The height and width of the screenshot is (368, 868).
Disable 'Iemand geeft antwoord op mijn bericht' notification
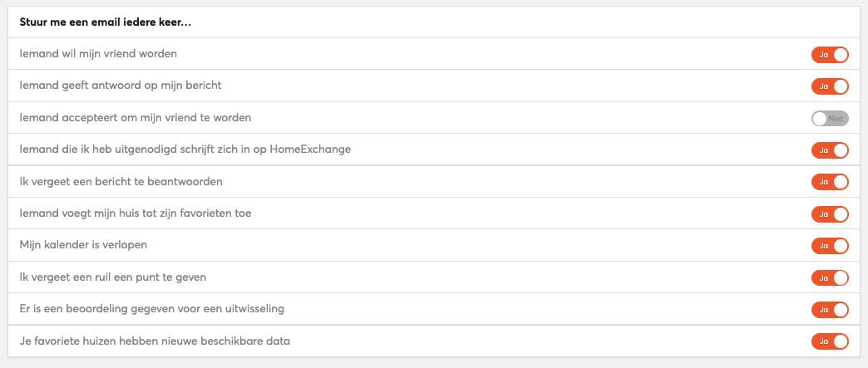[x=830, y=86]
